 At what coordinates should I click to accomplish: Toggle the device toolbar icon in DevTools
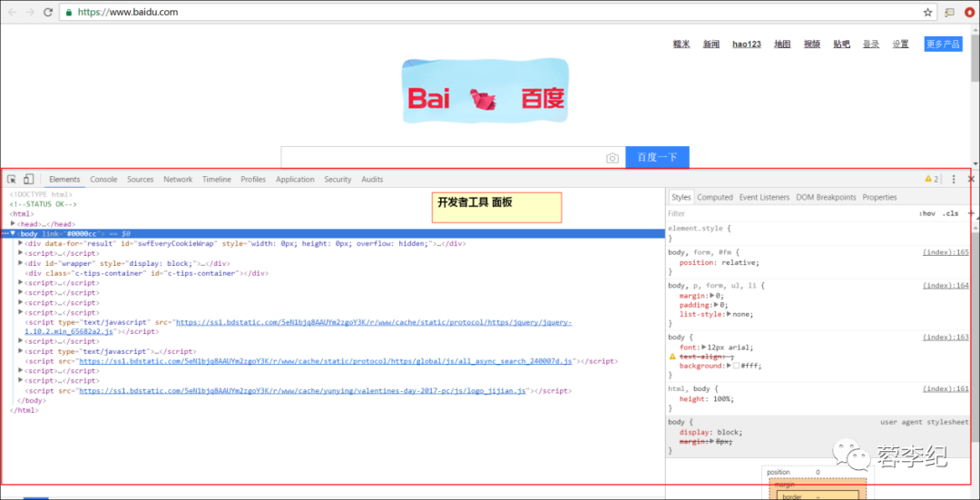[29, 180]
